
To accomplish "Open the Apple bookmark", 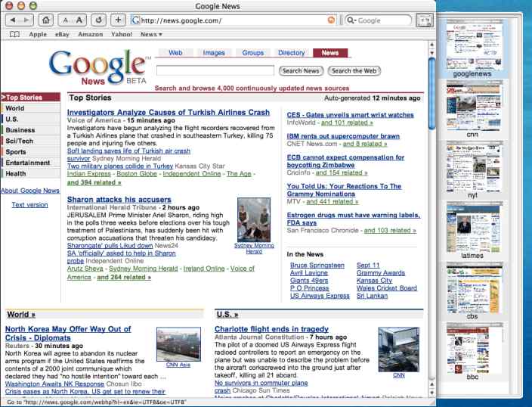I will (x=38, y=34).
